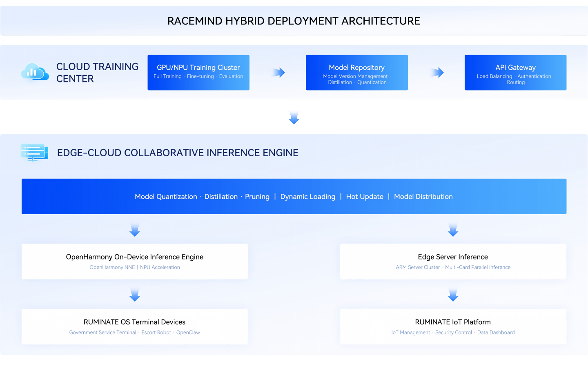Click the Authentication label
Screen dimensions: 588x388
tap(534, 76)
